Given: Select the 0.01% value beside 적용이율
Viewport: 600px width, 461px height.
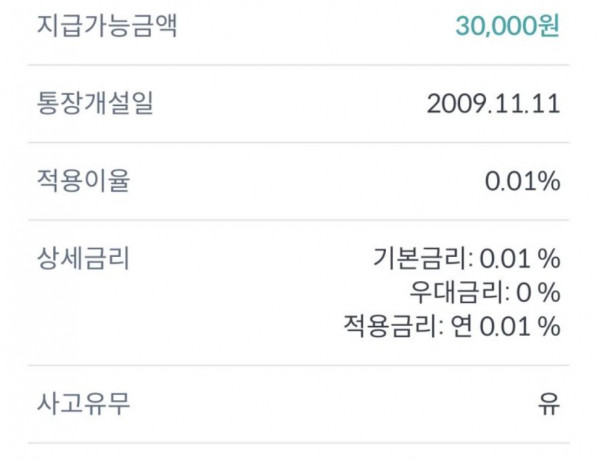Looking at the screenshot, I should click(522, 181).
